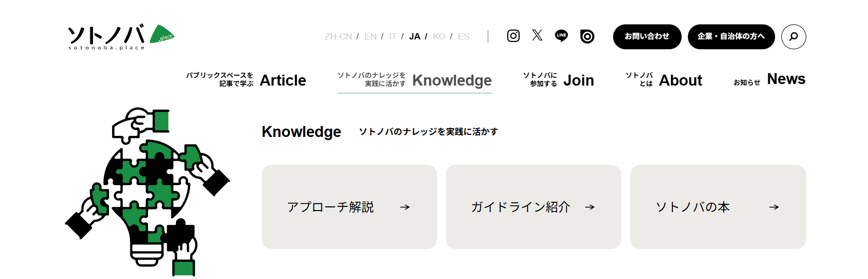Click the ソトノバ sotonoba.place logo
868x279 pixels.
point(121,37)
